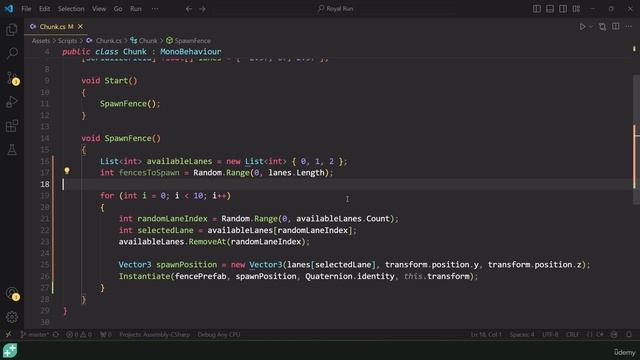The height and width of the screenshot is (360, 640).
Task: Click the sticky scroll class Chunk header
Action: click(x=142, y=52)
